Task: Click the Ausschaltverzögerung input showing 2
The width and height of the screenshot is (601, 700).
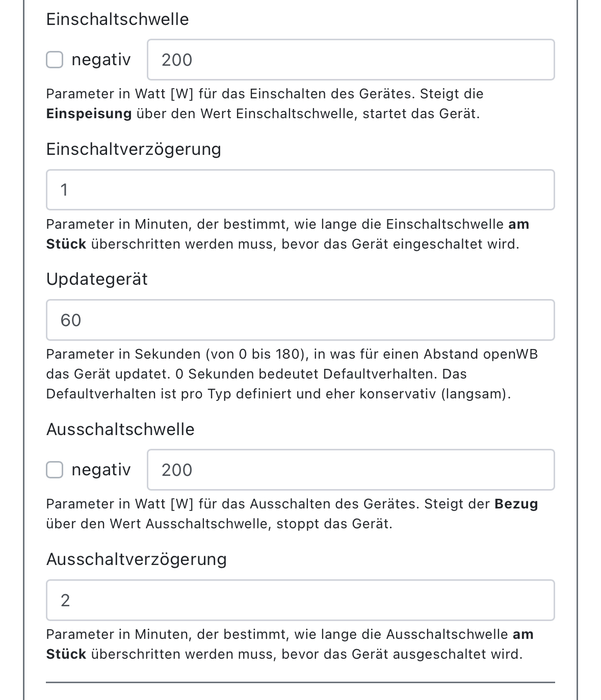Action: click(300, 600)
